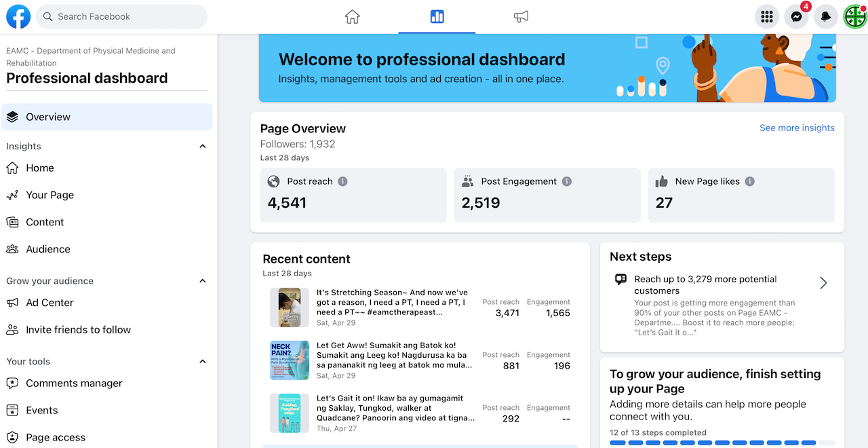Open Let's Gait it on post thumbnail
The height and width of the screenshot is (448, 868).
coord(290,413)
